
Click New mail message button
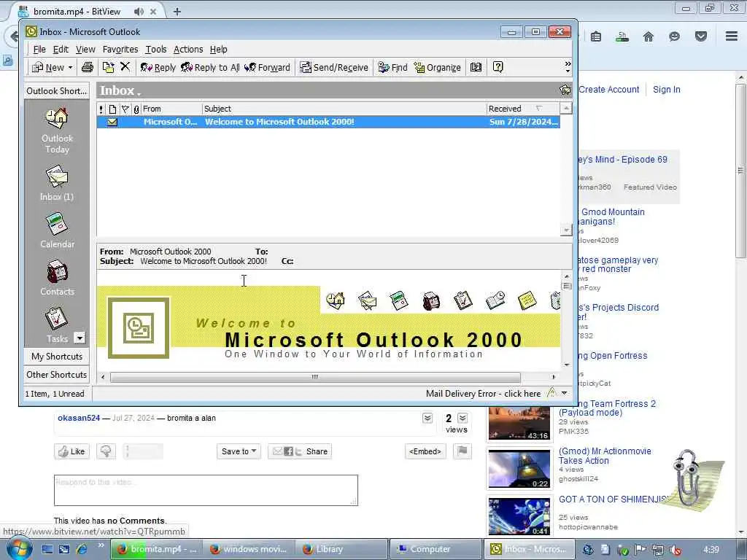pyautogui.click(x=48, y=68)
